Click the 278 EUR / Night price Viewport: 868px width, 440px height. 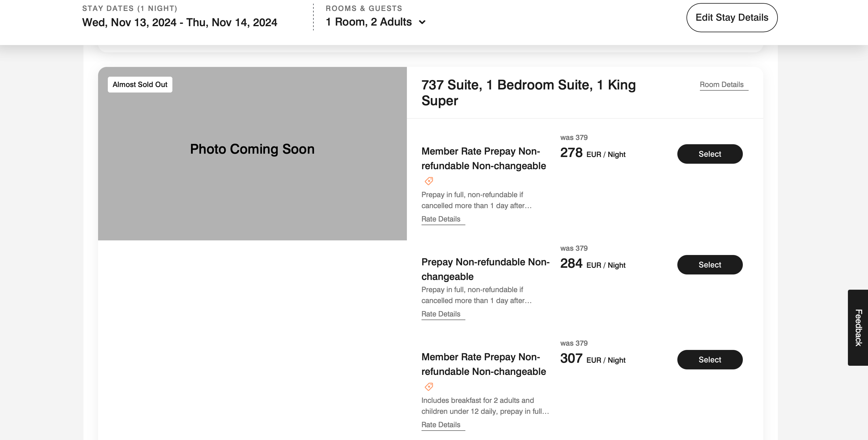click(592, 153)
